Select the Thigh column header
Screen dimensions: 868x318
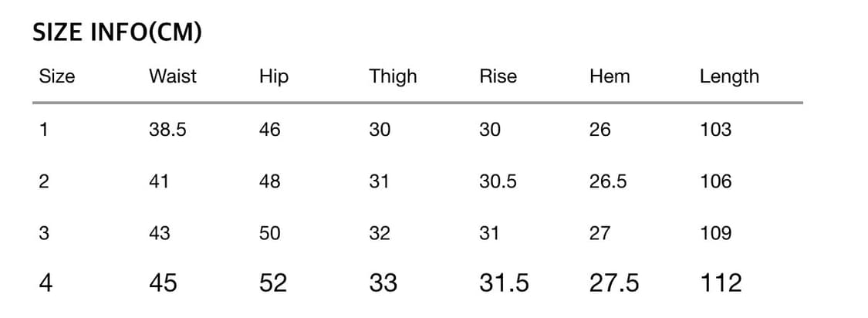(x=393, y=76)
